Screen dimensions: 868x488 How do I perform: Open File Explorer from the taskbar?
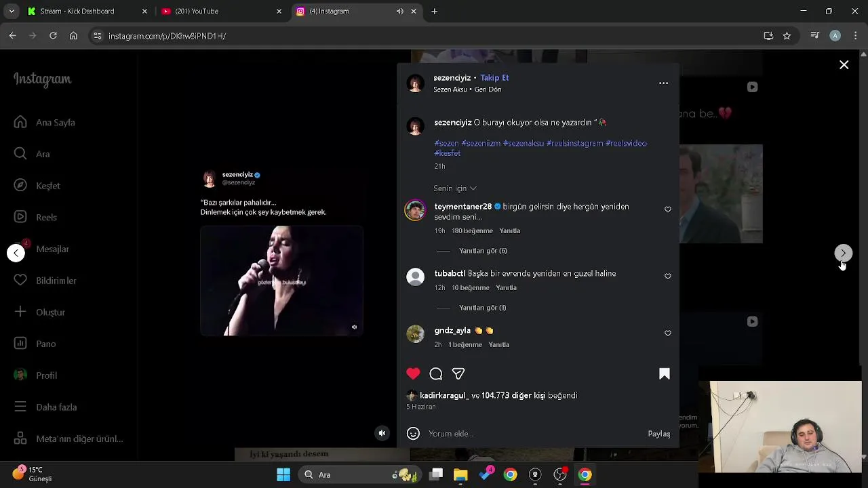click(460, 474)
